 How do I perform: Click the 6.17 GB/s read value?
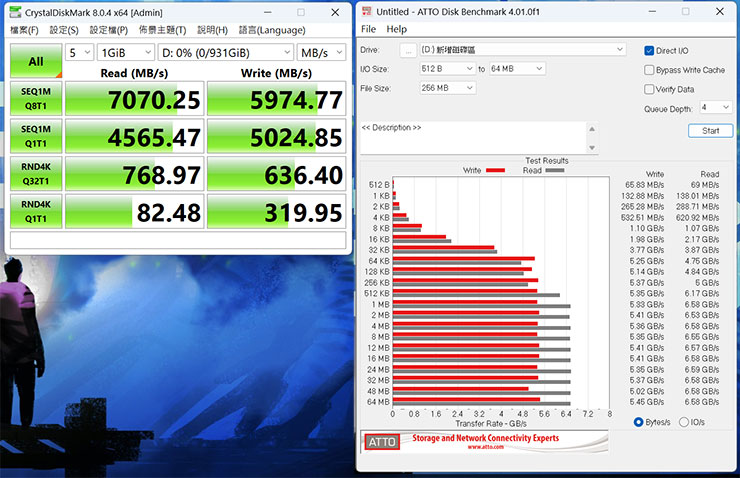pos(702,294)
